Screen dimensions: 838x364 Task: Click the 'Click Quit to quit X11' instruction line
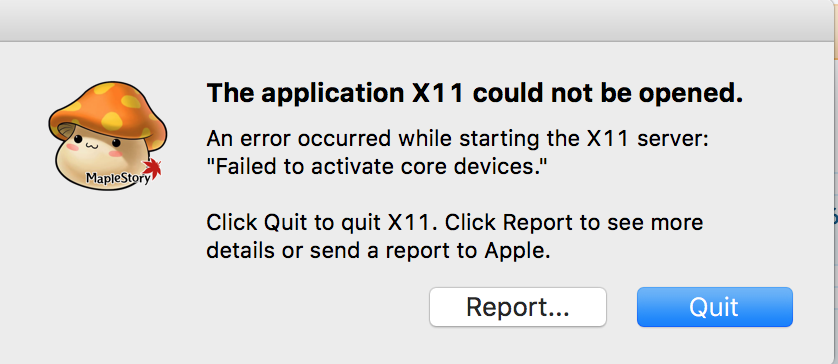455,222
